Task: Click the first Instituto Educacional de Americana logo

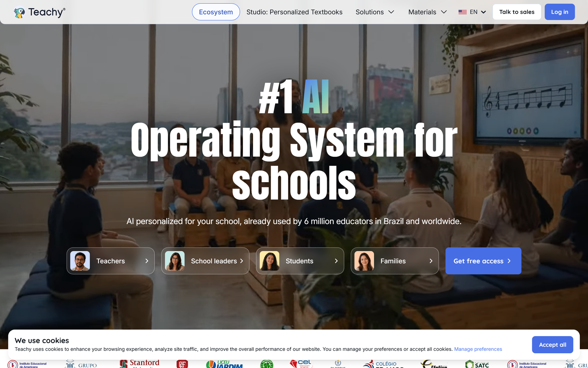Action: coord(27,364)
